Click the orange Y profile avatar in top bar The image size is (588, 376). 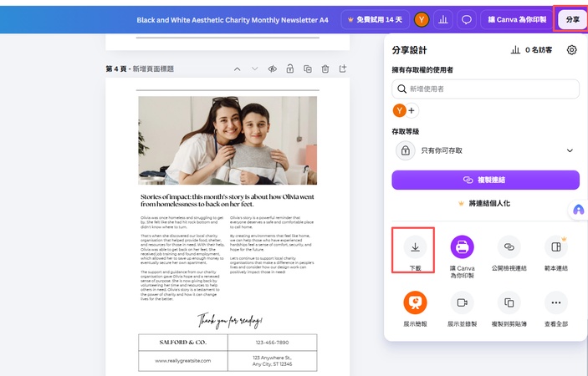(x=422, y=19)
